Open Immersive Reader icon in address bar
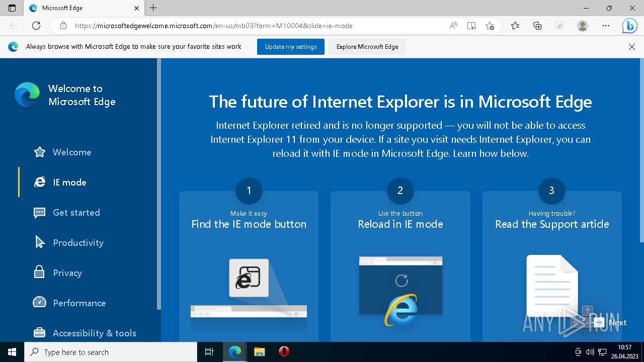Screen dimensions: 644x362 (471, 26)
